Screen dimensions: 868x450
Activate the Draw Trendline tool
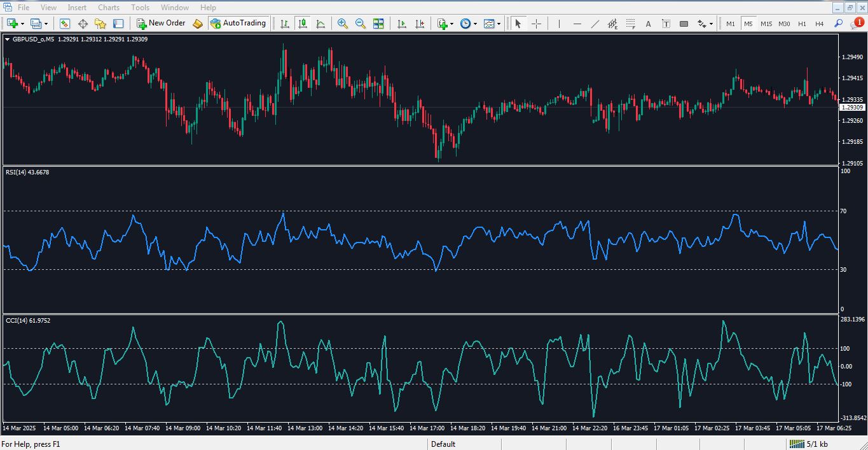click(595, 24)
